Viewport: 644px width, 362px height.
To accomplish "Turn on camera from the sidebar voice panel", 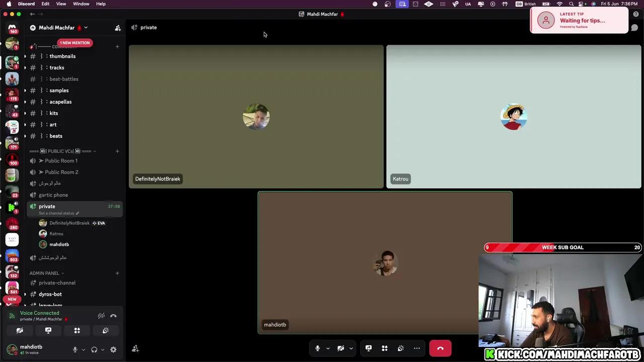I will (20, 330).
